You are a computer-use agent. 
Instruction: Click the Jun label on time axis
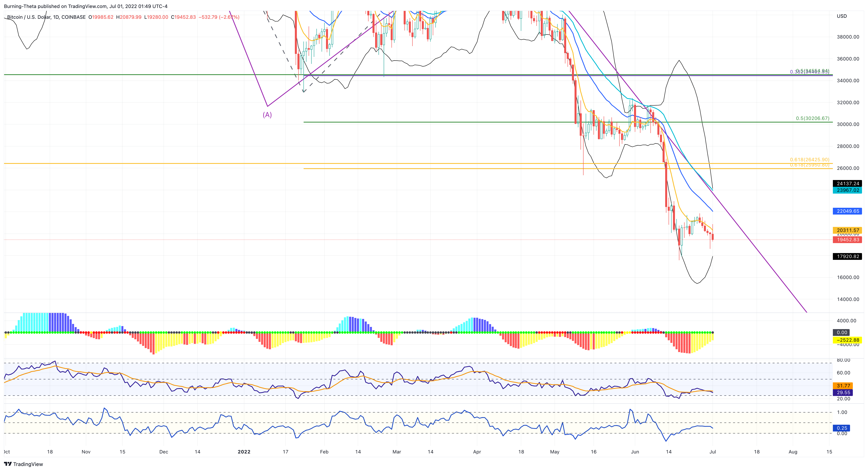[x=635, y=452]
